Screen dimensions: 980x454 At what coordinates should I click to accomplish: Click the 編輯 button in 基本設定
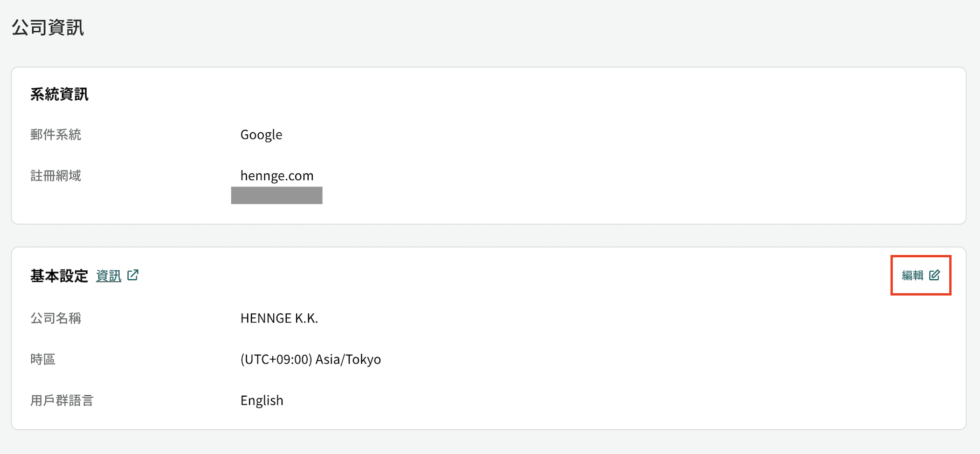click(x=921, y=275)
